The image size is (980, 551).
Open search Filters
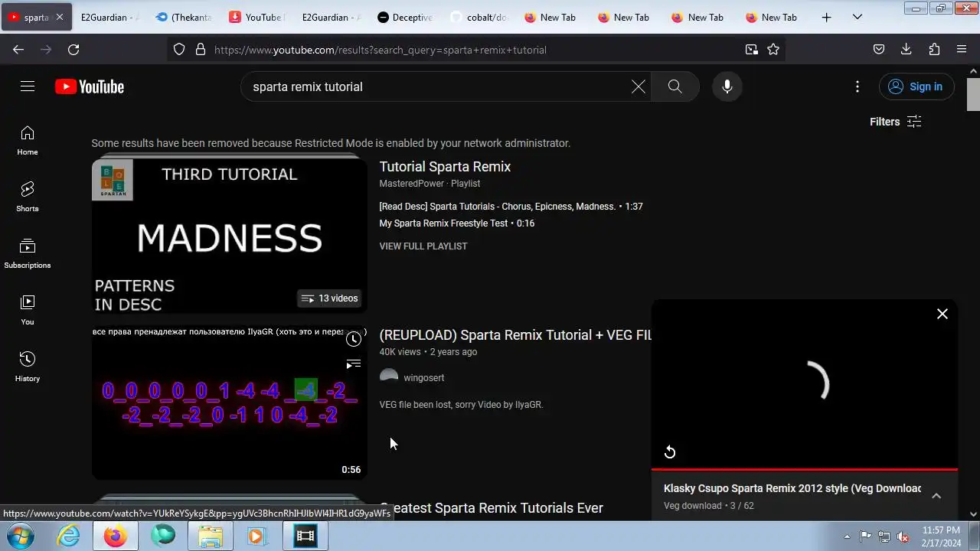tap(895, 122)
